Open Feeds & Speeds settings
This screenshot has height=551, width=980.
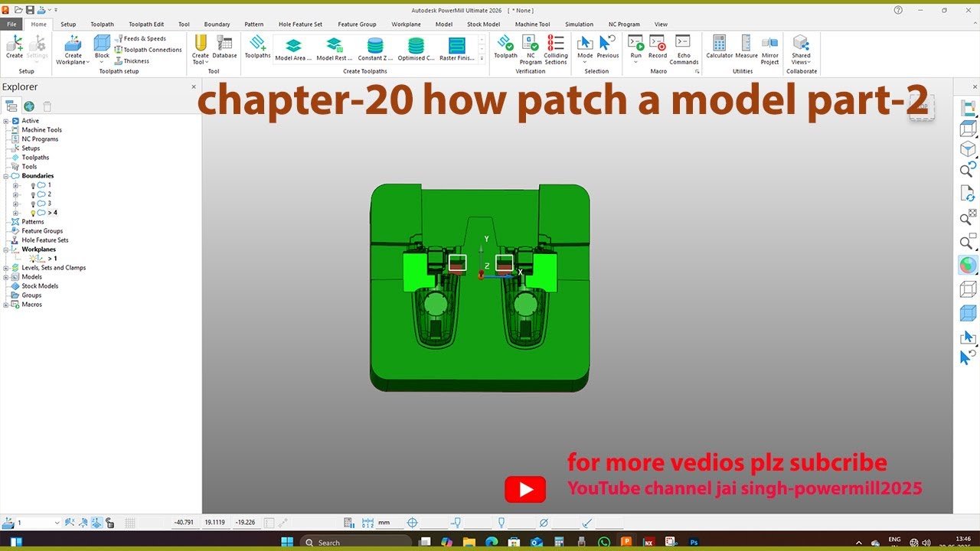(140, 38)
